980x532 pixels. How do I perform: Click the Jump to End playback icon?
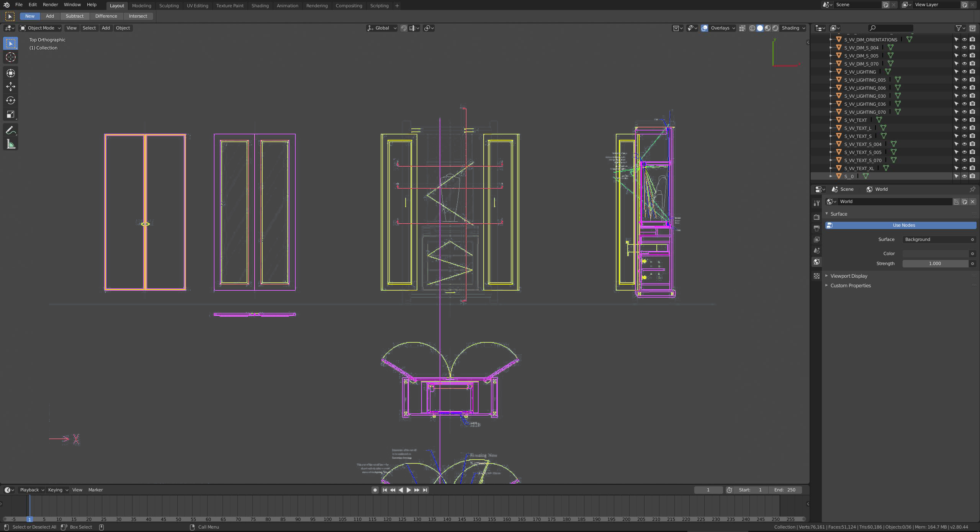click(x=425, y=490)
